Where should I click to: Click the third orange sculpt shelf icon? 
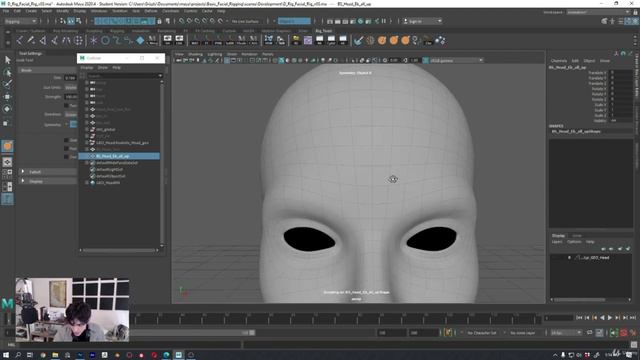(405, 40)
